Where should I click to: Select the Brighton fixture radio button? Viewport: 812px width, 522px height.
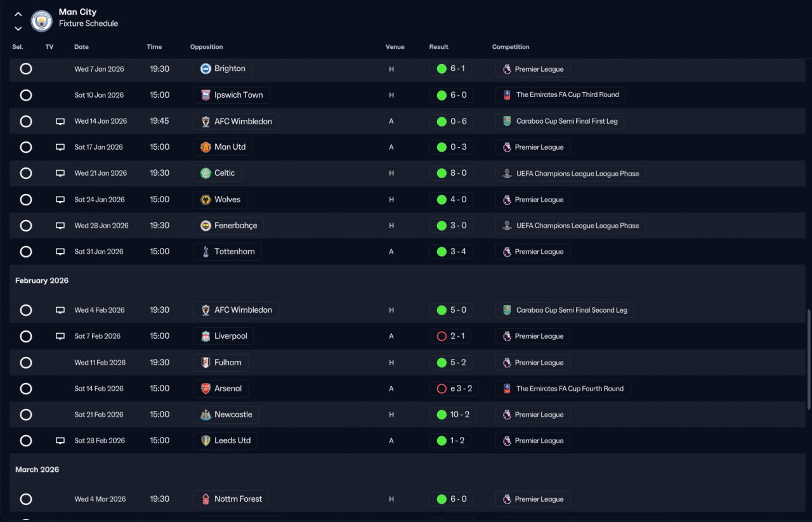click(x=26, y=69)
